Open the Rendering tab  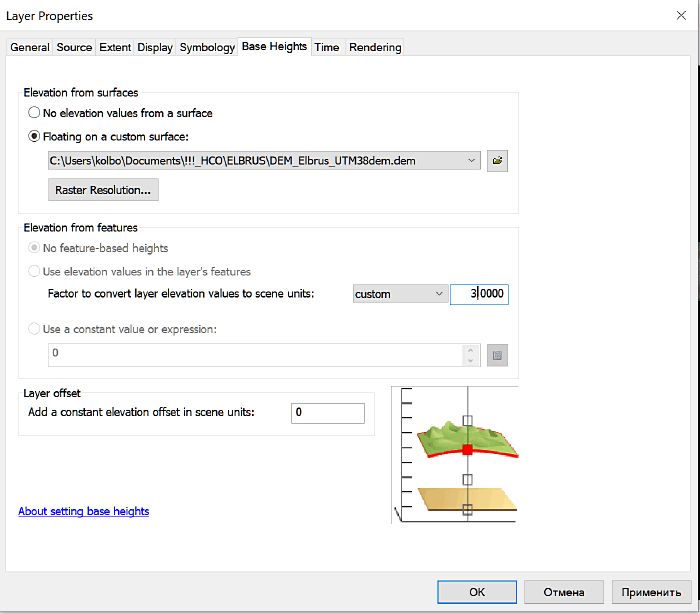click(375, 47)
